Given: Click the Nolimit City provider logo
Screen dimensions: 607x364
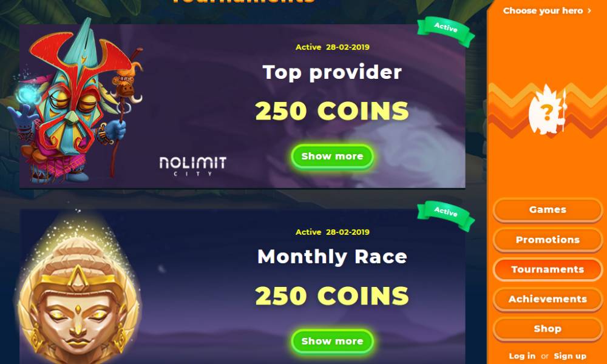Looking at the screenshot, I should [193, 166].
